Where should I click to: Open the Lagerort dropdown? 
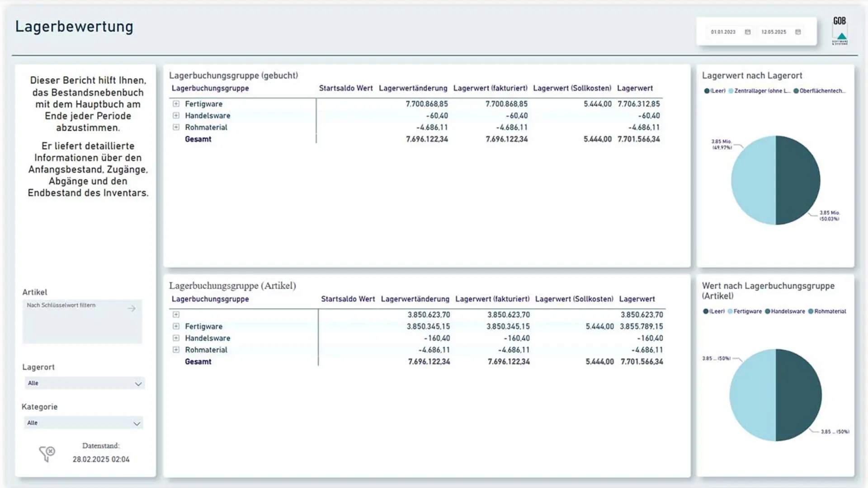[85, 383]
